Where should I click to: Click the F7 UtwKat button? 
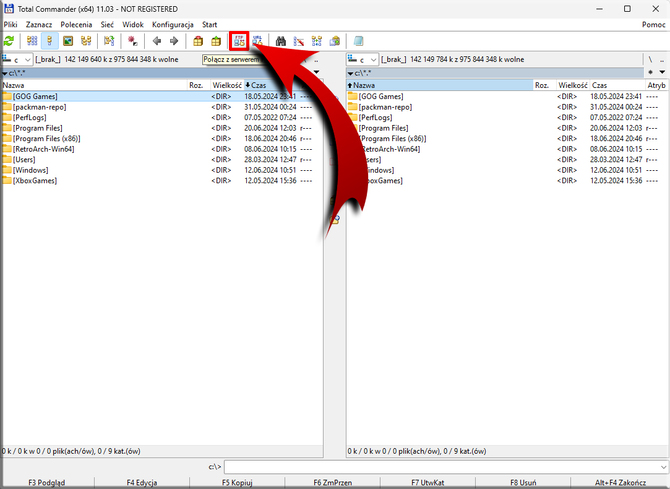point(428,483)
